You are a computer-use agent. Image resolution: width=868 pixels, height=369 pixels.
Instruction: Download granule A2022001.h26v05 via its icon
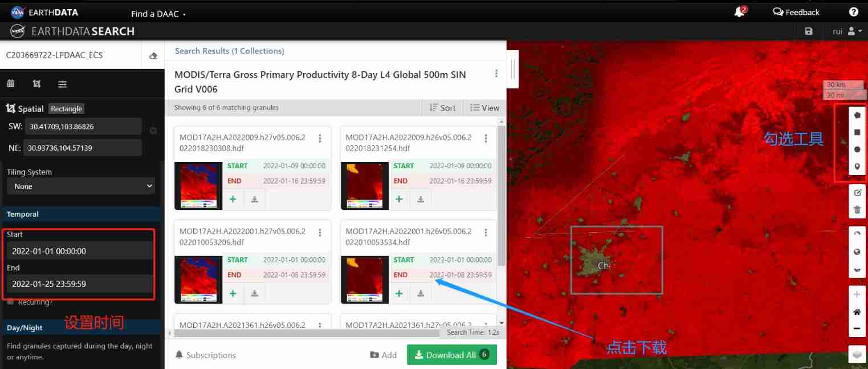(x=421, y=293)
